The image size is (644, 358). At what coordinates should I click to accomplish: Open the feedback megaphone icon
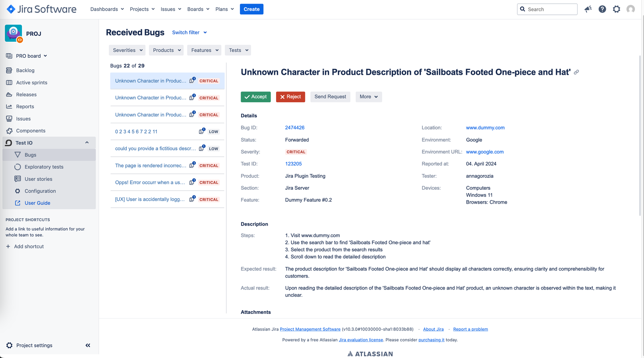588,9
